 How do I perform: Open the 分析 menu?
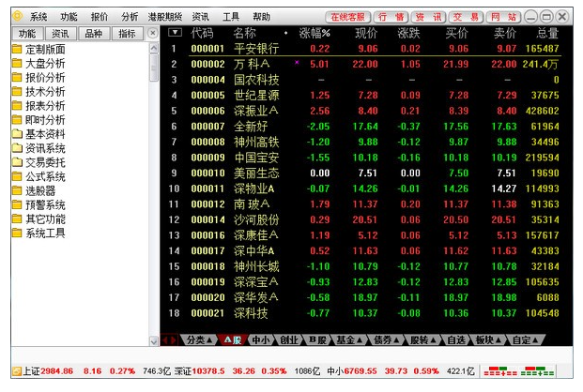click(130, 17)
